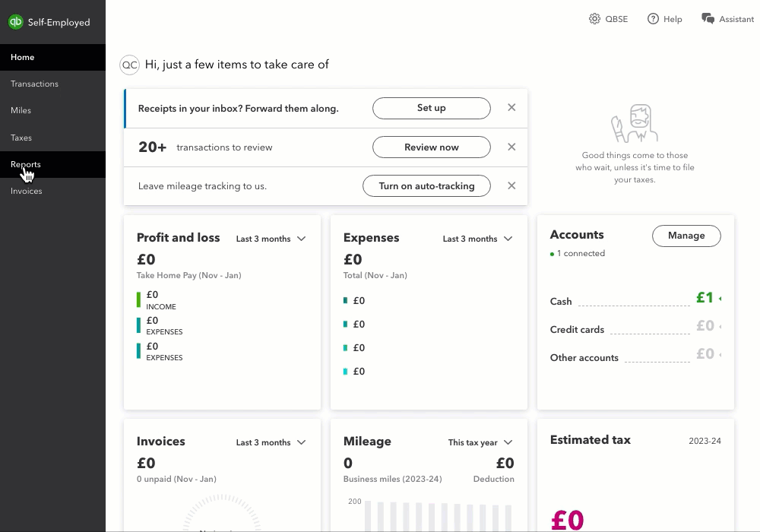Click the Other accounts row label
The height and width of the screenshot is (532, 760).
[584, 357]
